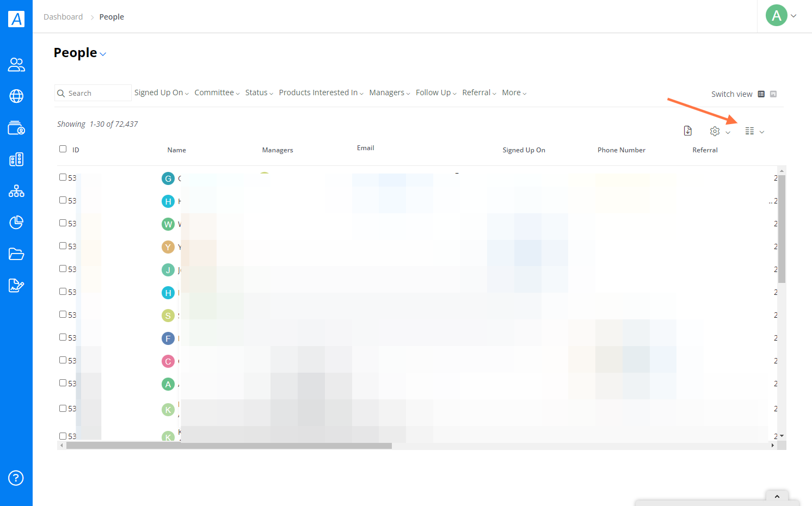Click the blue A logo at top left
812x506 pixels.
coord(16,19)
